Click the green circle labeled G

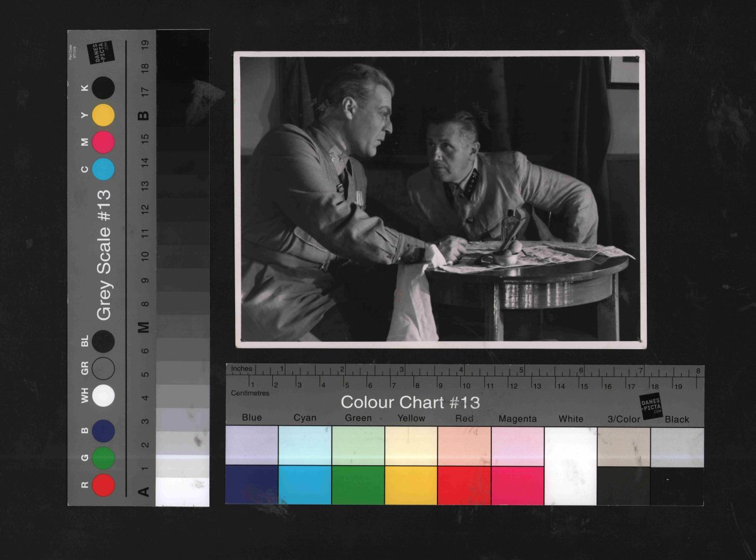click(104, 458)
